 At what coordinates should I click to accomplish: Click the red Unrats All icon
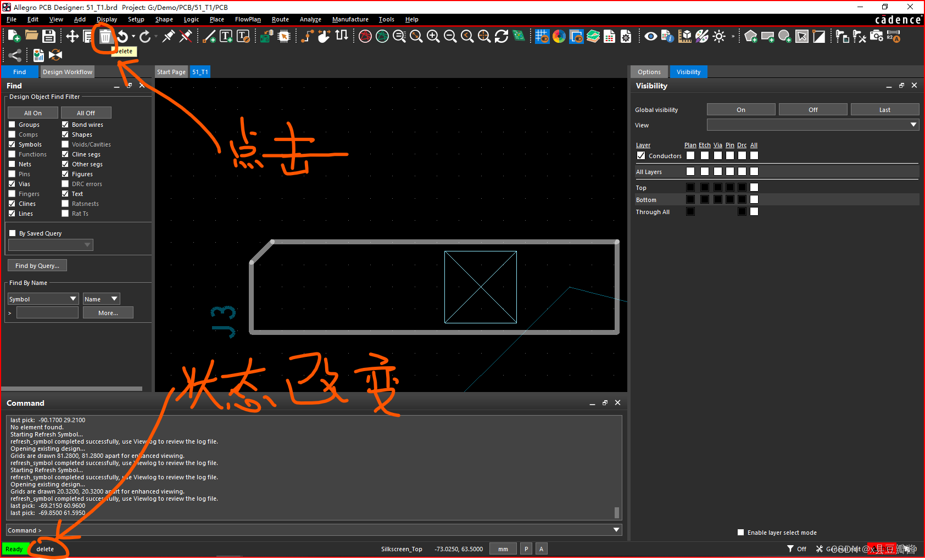tap(365, 36)
